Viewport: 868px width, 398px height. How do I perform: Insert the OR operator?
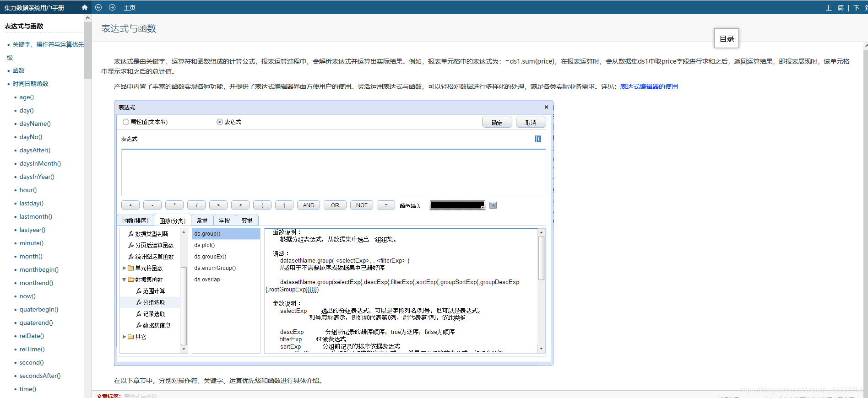tap(335, 205)
